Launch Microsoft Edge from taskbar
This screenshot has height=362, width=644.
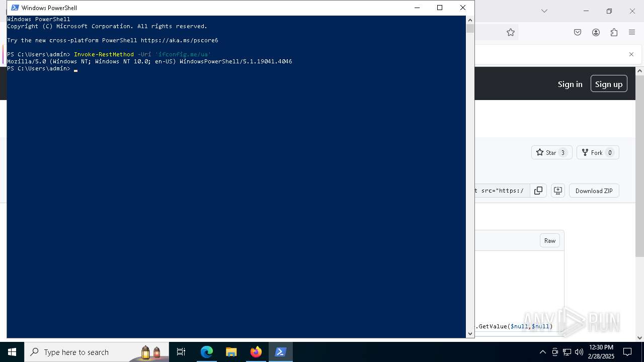click(x=207, y=352)
